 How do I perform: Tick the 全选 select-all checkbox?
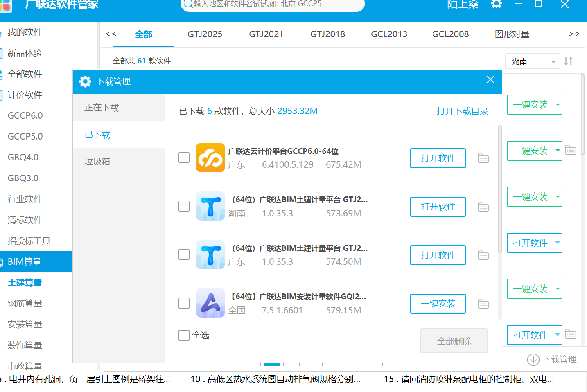(x=184, y=335)
